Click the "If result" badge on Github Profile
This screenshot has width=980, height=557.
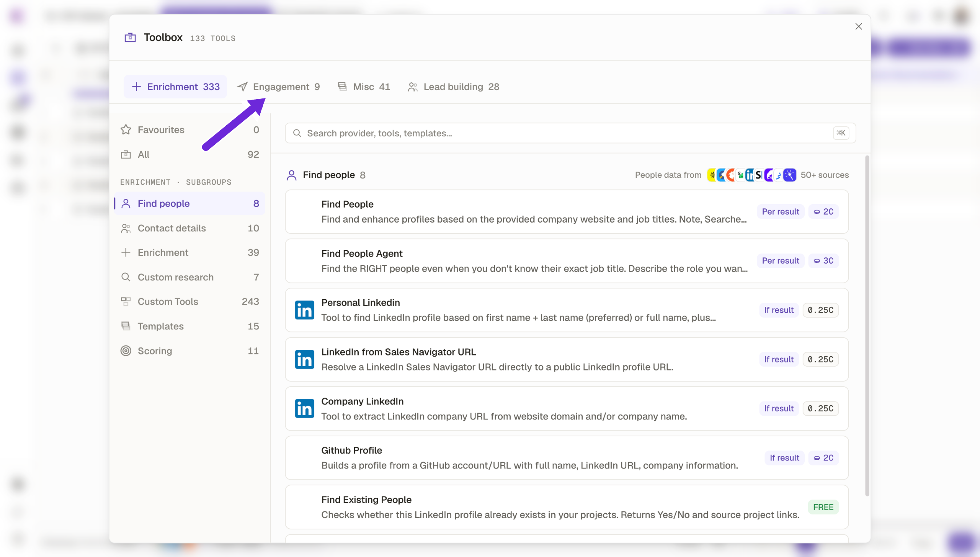pyautogui.click(x=784, y=458)
